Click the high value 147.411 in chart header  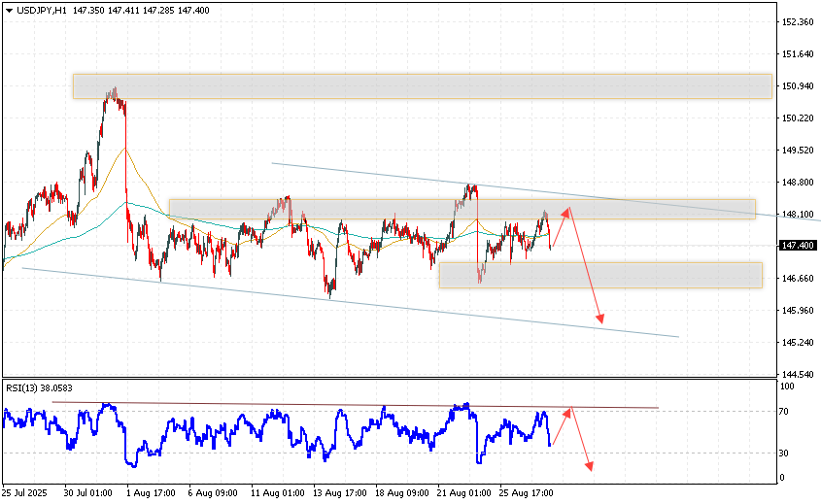123,11
